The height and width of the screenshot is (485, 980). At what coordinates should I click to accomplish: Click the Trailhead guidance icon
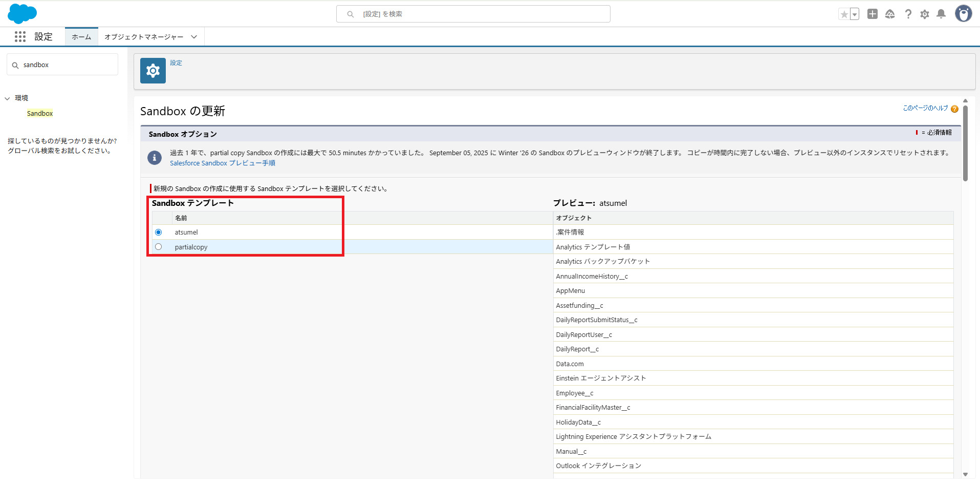click(x=890, y=14)
